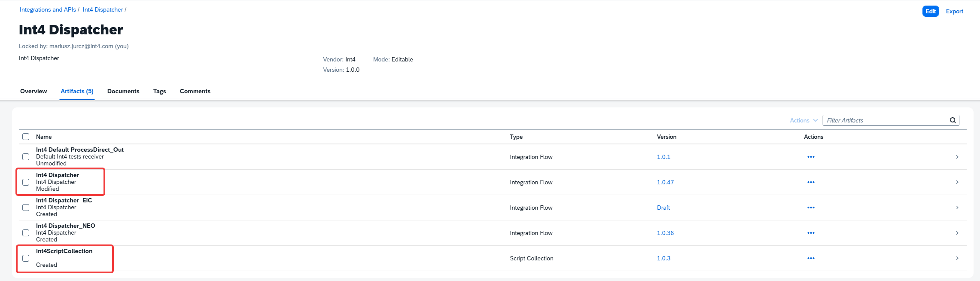Screen dimensions: 980x281
Task: Switch to the Overview tab
Action: [33, 91]
